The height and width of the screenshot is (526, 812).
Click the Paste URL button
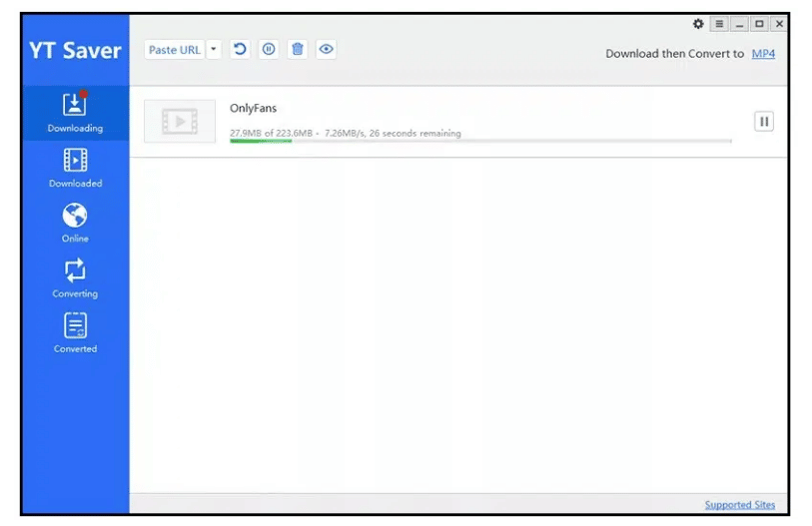(175, 50)
